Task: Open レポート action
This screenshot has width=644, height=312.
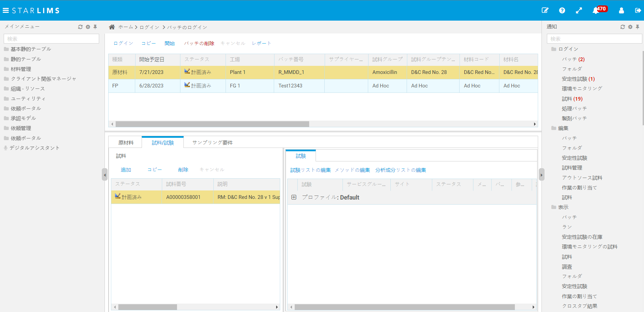Action: coord(262,43)
